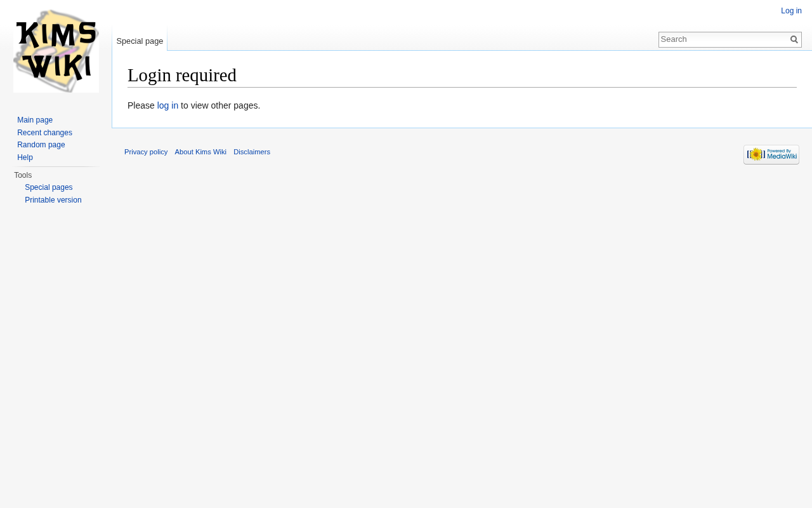Open the Privacy policy footer link

[x=146, y=152]
